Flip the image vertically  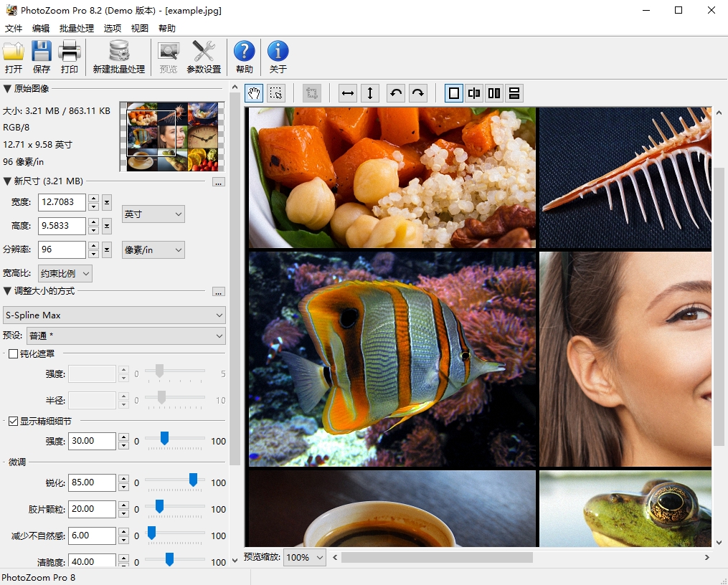370,93
